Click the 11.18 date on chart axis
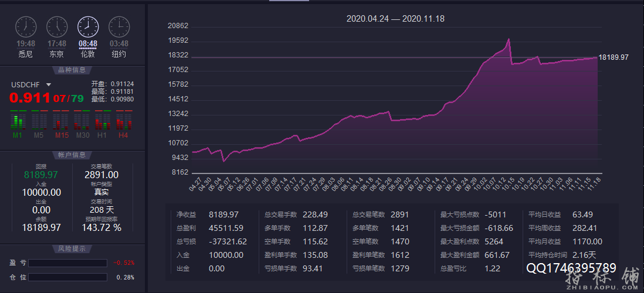The image size is (644, 293). tap(594, 184)
